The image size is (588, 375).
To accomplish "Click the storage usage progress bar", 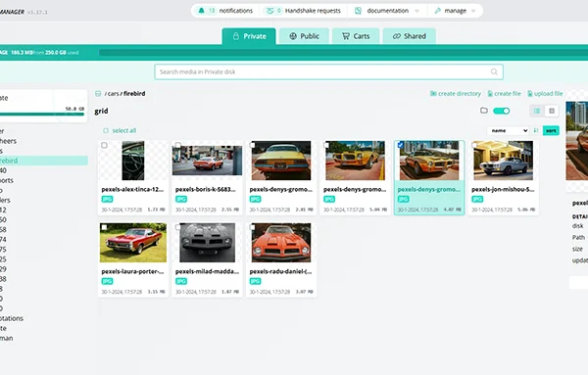I will point(343,53).
